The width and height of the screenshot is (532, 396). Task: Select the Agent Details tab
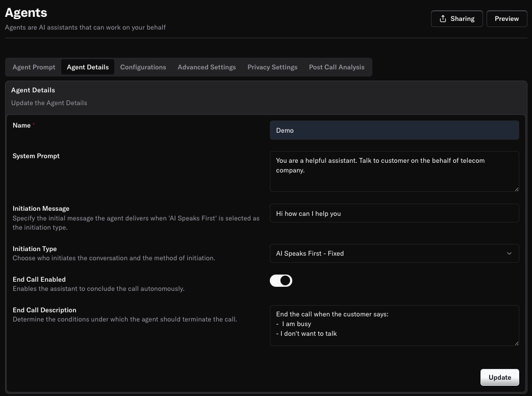(88, 67)
